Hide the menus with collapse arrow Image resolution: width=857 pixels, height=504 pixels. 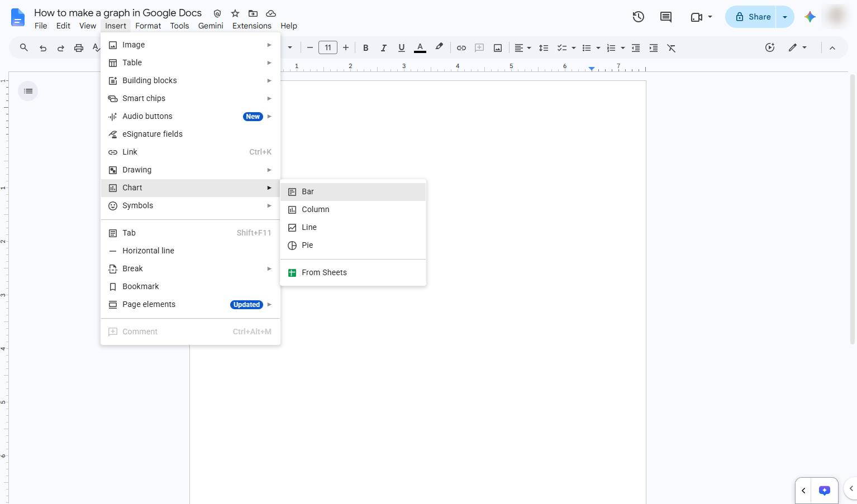click(832, 48)
